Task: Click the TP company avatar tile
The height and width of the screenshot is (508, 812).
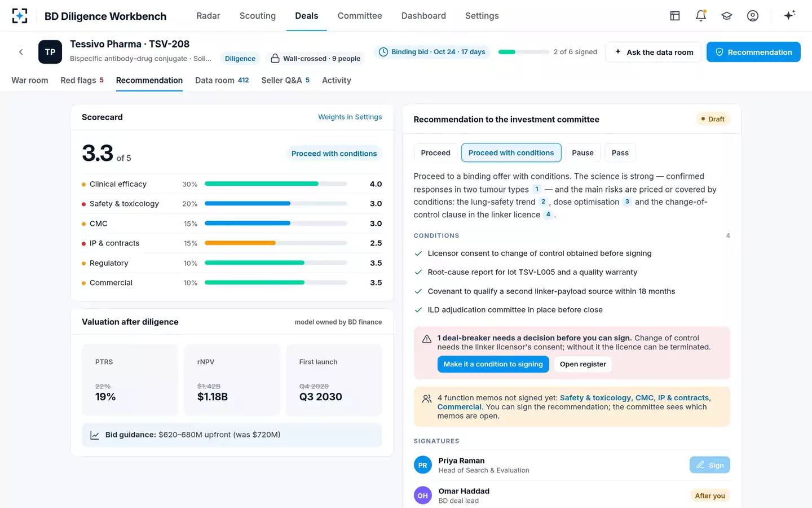Action: pos(50,52)
